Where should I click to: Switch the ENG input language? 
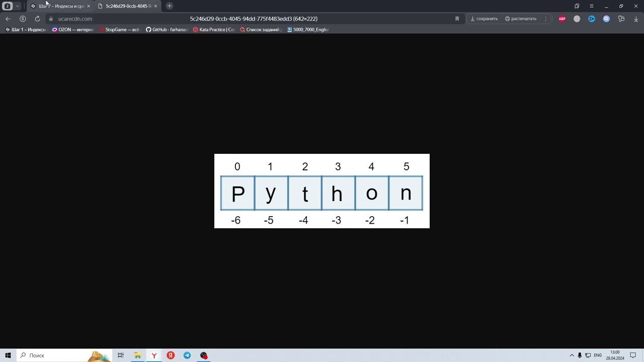point(598,355)
